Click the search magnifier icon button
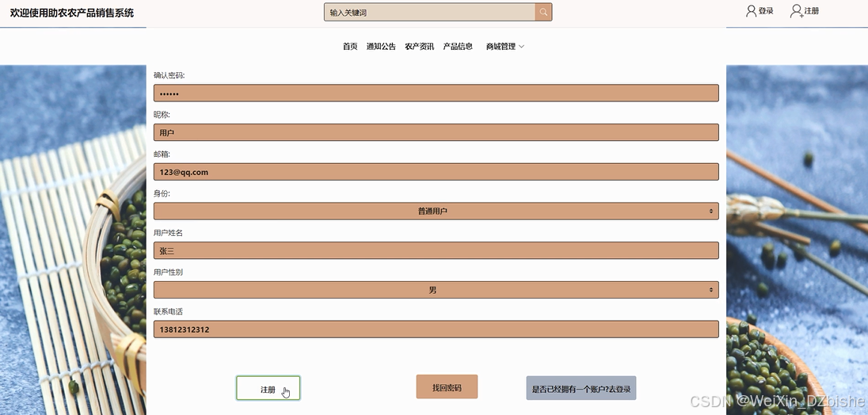The image size is (868, 415). click(543, 12)
